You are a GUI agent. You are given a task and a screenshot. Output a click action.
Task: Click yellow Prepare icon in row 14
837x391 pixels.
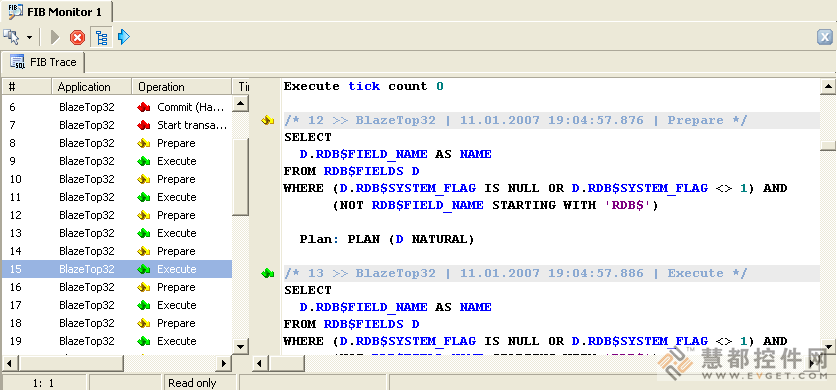point(144,252)
